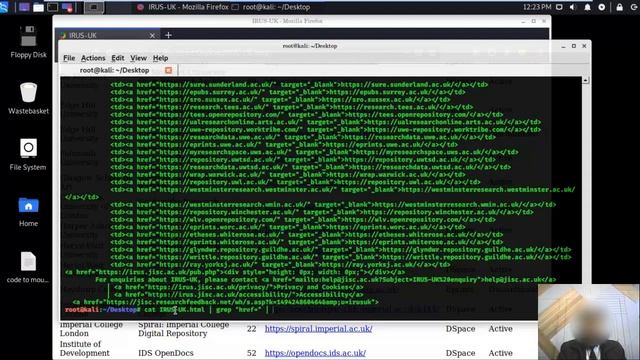Open the file manager panel launcher
This screenshot has width=640, height=360.
pos(38,7)
